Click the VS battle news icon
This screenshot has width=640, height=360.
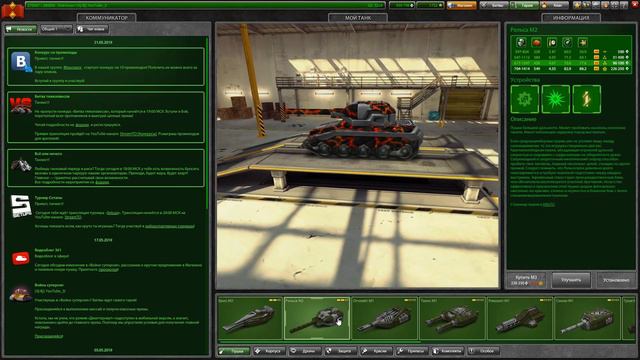(x=21, y=104)
